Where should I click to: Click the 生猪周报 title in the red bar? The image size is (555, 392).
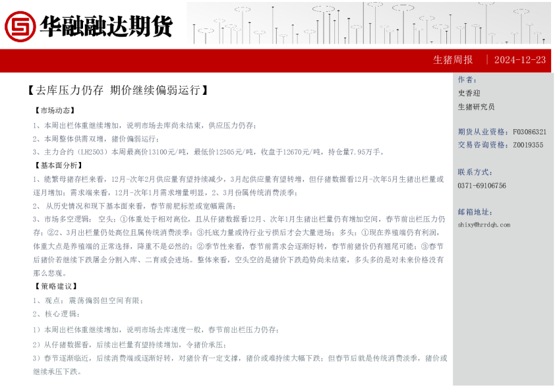tap(453, 60)
